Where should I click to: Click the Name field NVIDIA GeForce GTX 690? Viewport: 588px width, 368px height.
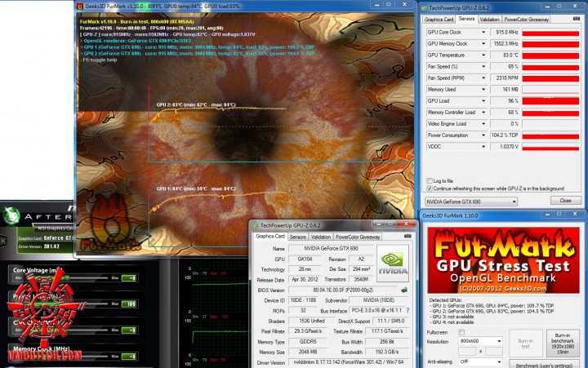pyautogui.click(x=331, y=248)
